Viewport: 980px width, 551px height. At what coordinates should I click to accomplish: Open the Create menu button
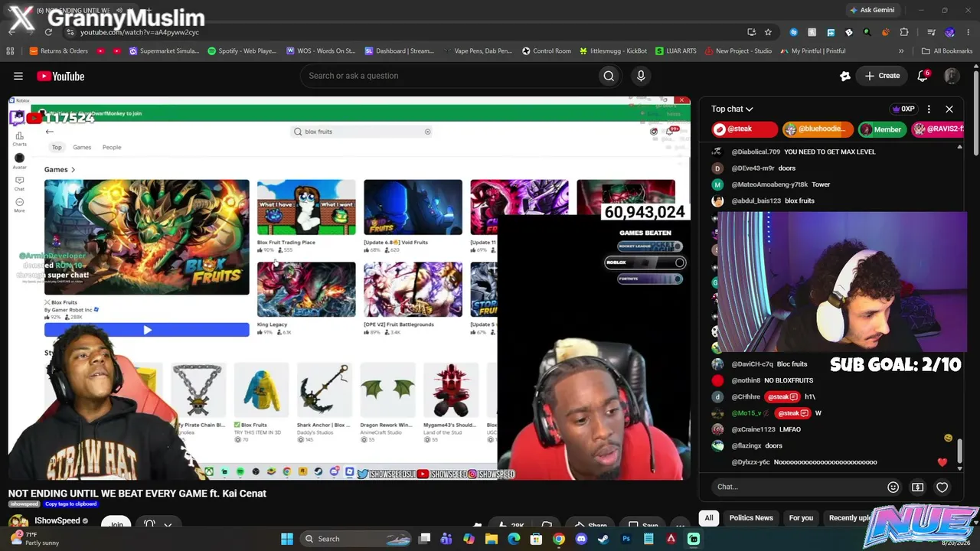click(x=882, y=76)
